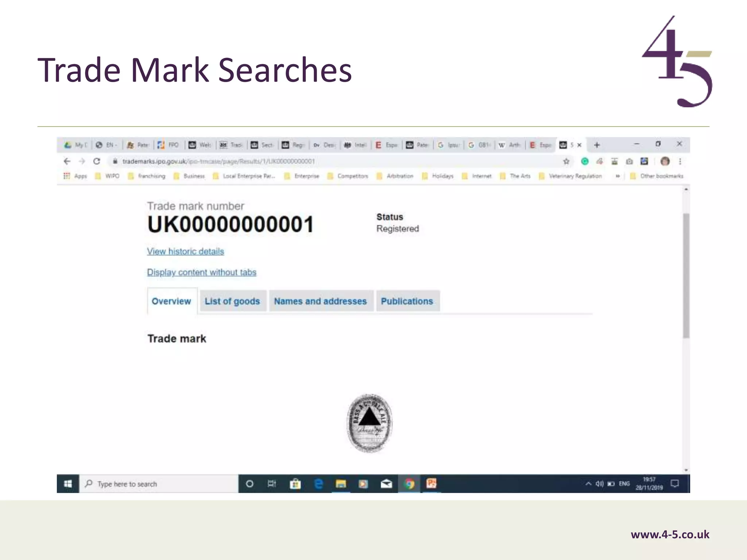Open the Franchising bookmark folder
This screenshot has height=560, width=747.
tap(147, 176)
